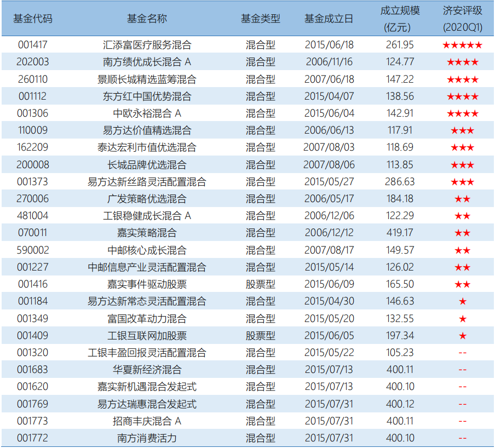
Task: Select fund code 001112
Action: coord(32,96)
